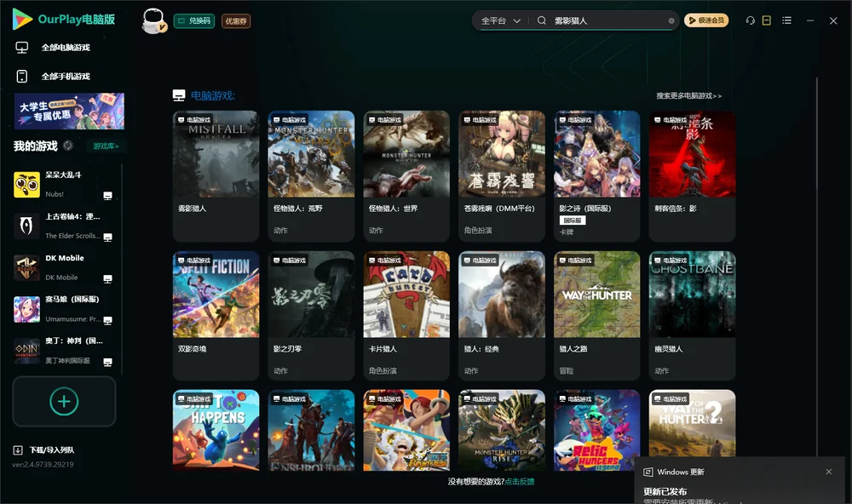
Task: Open the 刺客信条: 影 game card
Action: click(x=692, y=176)
